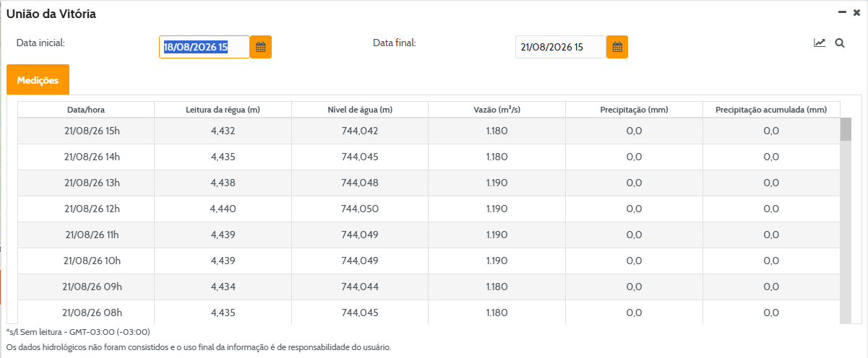The width and height of the screenshot is (868, 358).
Task: Click water level value 744,049 at 10h
Action: click(x=360, y=261)
